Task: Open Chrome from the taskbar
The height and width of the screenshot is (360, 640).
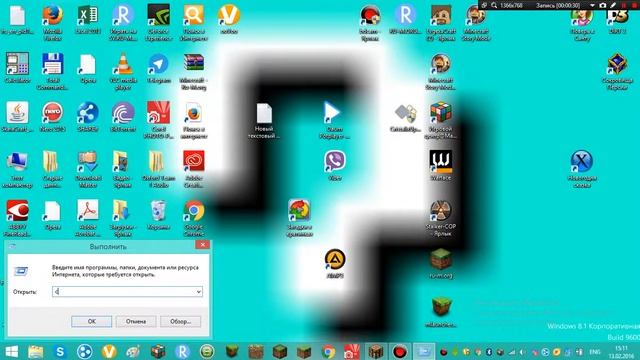Action: 328,351
